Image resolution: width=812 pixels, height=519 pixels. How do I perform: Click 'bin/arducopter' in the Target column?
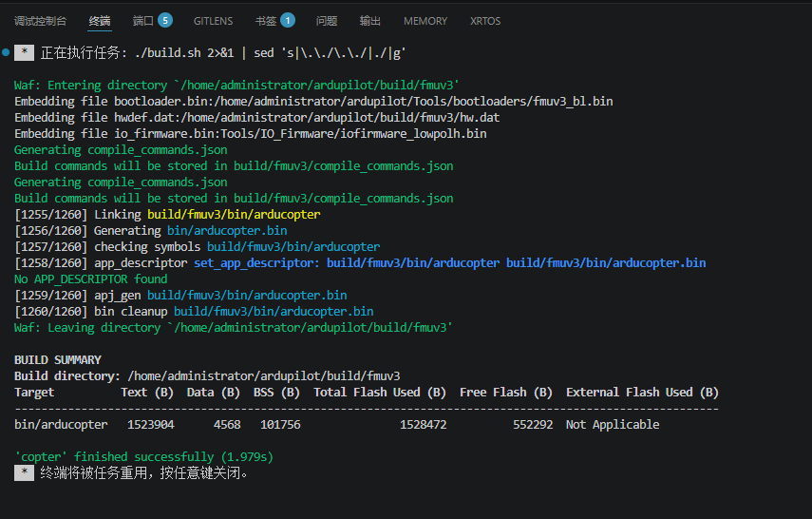(x=61, y=425)
